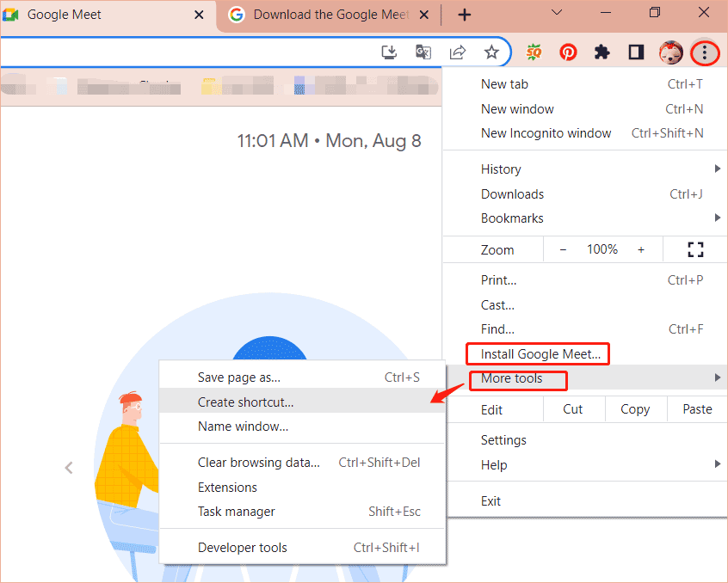Image resolution: width=728 pixels, height=583 pixels.
Task: Open the side panel icon
Action: 636,52
